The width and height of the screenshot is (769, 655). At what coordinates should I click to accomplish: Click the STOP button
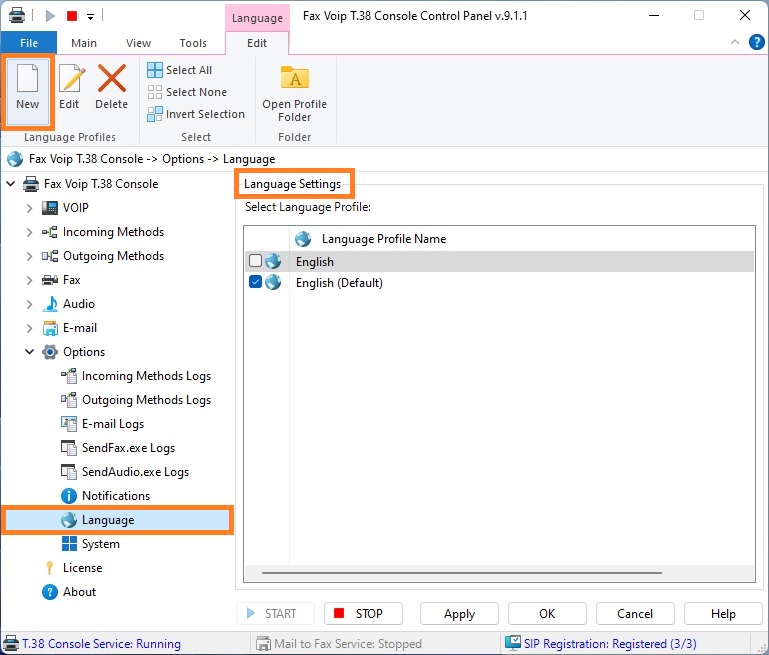pos(363,613)
